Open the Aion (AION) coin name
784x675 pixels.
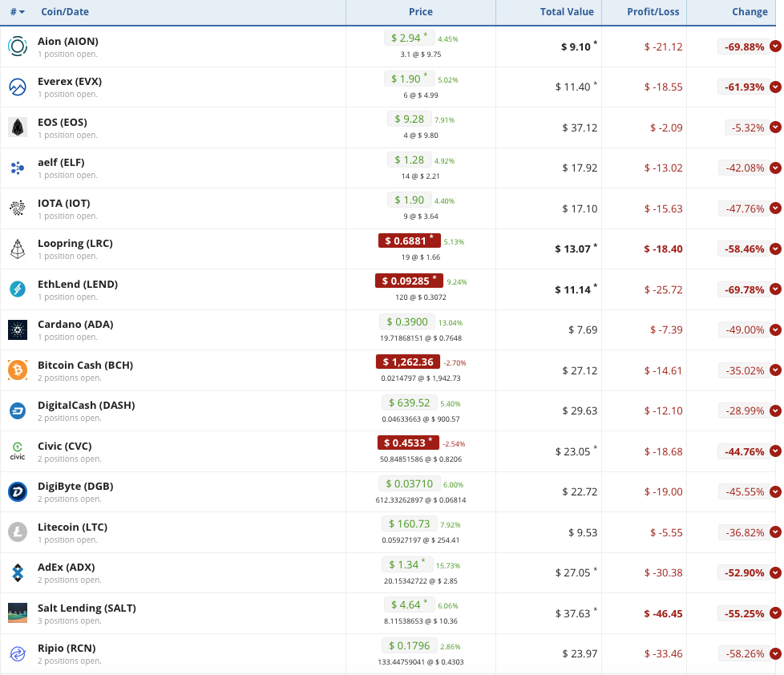(68, 41)
